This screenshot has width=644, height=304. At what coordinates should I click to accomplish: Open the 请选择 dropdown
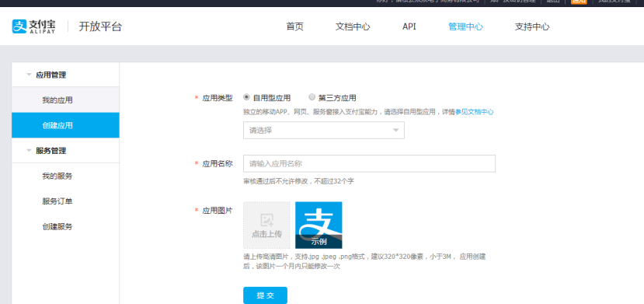[324, 130]
